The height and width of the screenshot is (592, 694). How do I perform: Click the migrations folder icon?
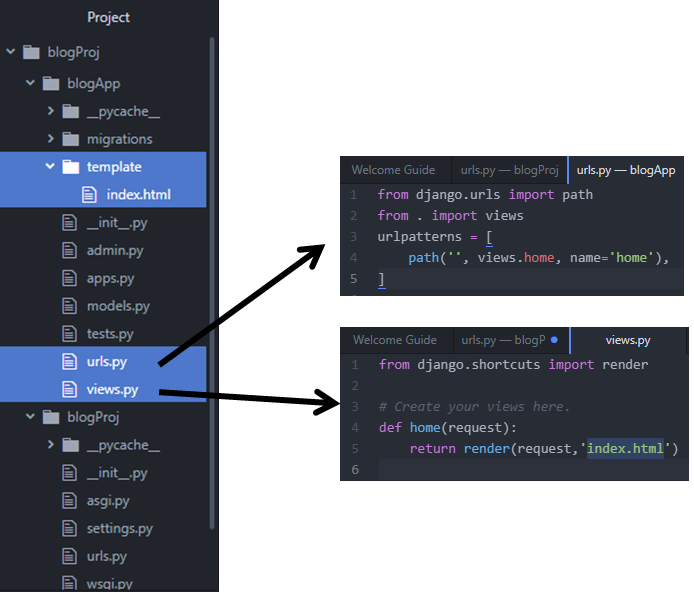(x=70, y=139)
